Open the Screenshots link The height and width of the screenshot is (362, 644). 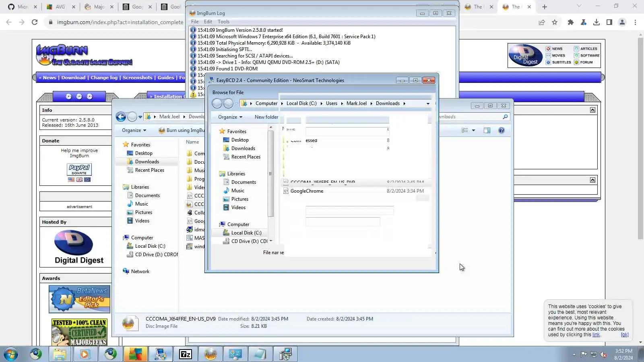coord(137,78)
